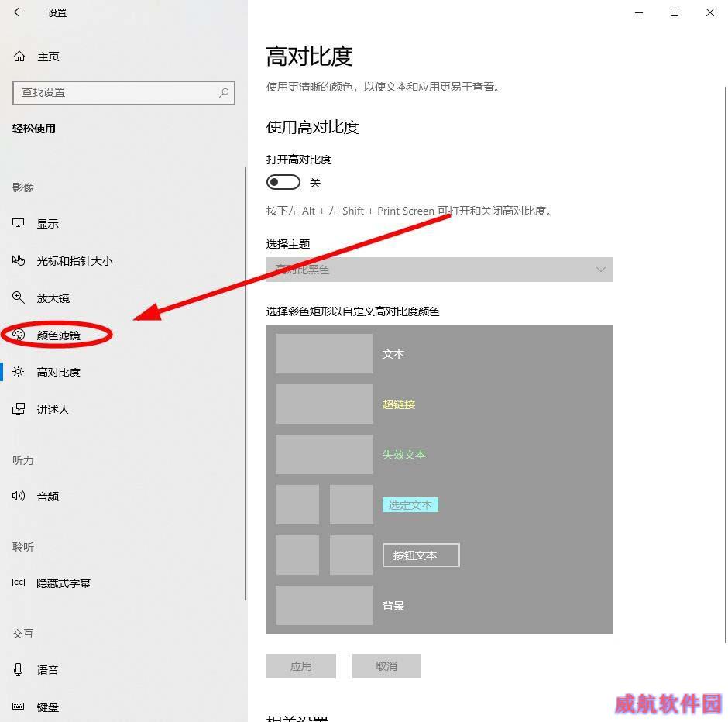
Task: Click the search magnifier icon in 查找设置
Action: [x=224, y=92]
